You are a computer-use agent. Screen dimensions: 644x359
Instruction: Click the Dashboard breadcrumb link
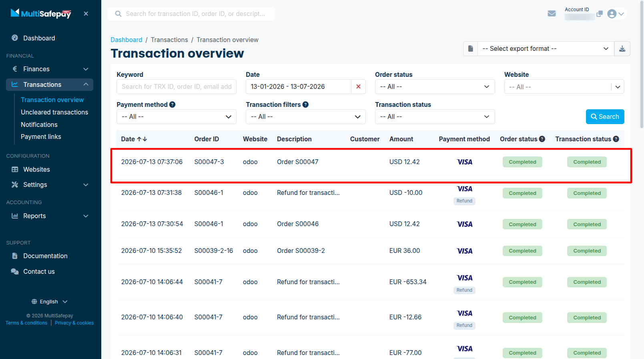pos(126,40)
